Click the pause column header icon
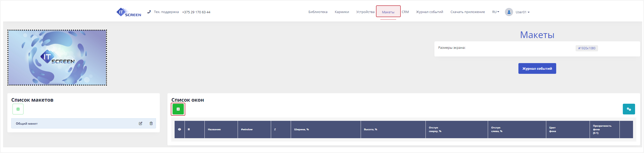This screenshot has height=153, width=644. tap(189, 130)
